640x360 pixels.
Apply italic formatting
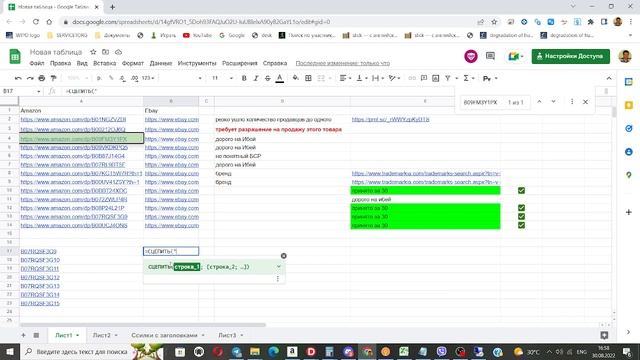pyautogui.click(x=256, y=78)
